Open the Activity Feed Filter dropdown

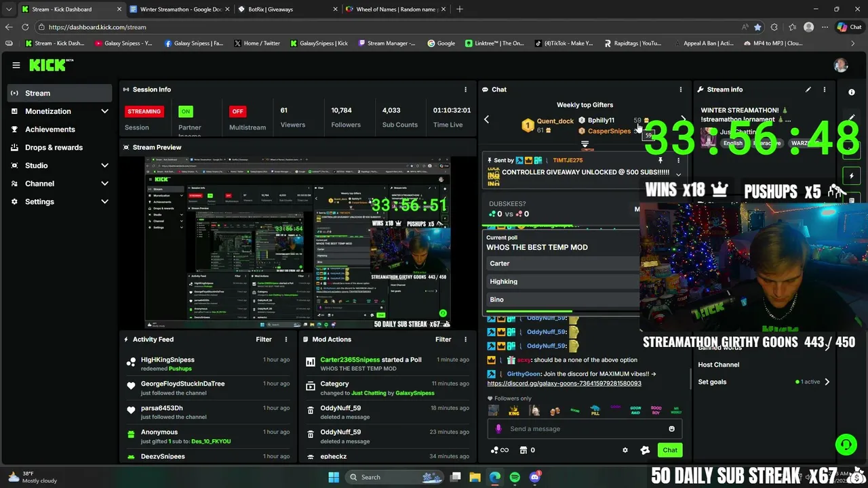pos(264,340)
